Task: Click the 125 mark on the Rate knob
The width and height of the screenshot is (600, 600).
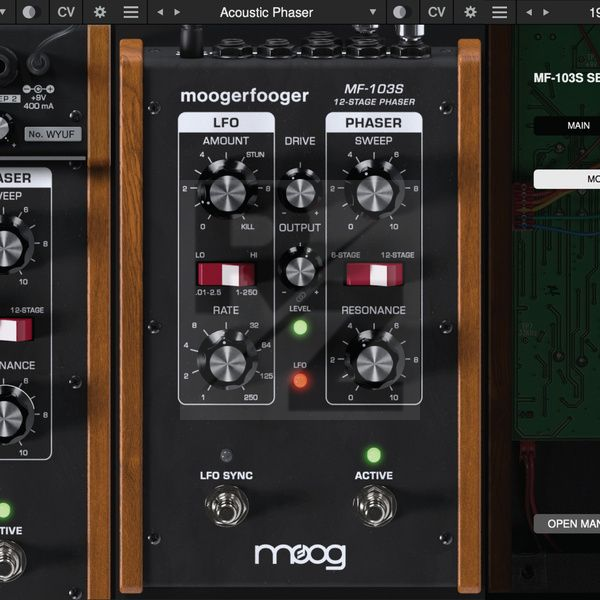Action: point(266,376)
